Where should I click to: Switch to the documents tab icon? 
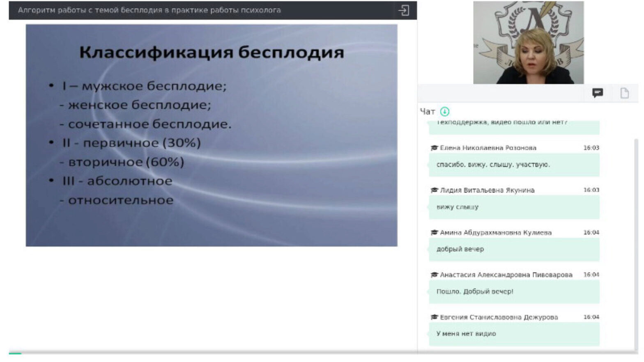tap(624, 93)
